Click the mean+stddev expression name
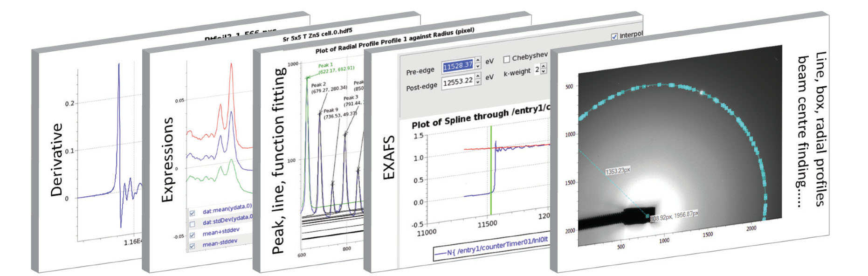 tap(221, 231)
